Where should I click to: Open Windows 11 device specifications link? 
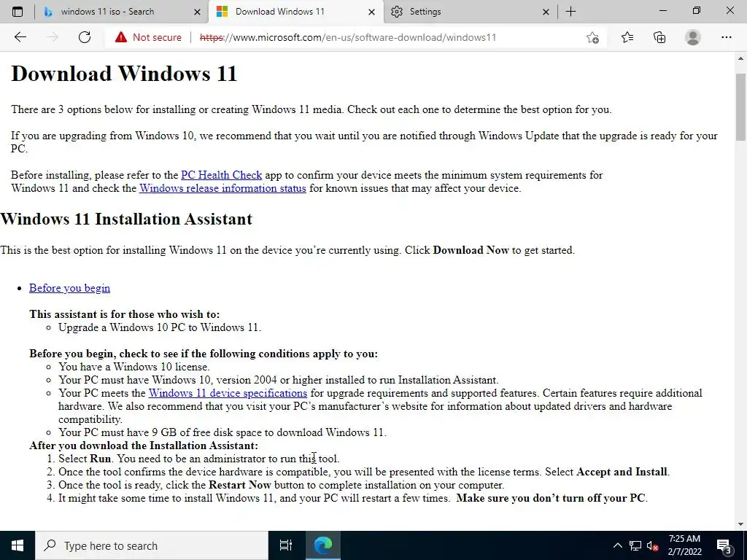coord(228,393)
